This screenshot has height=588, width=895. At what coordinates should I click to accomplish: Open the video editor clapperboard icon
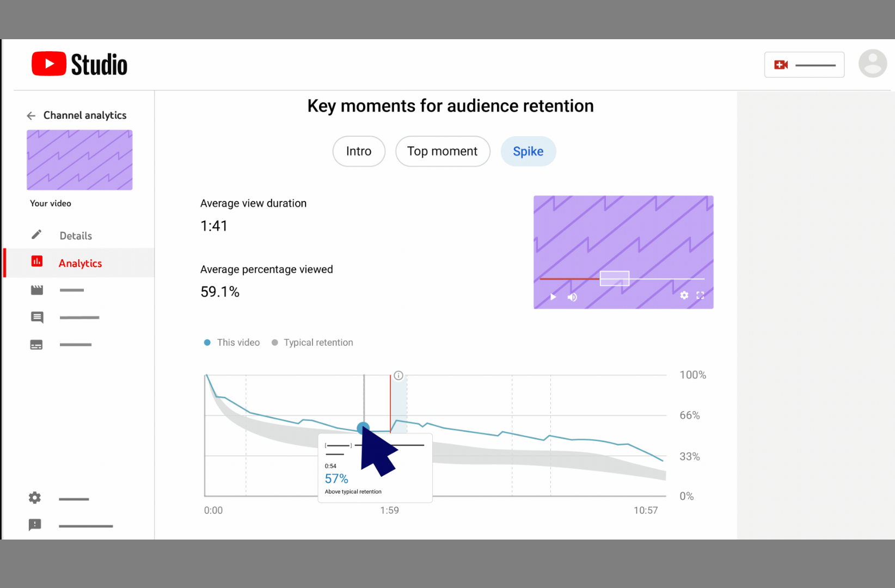37,290
